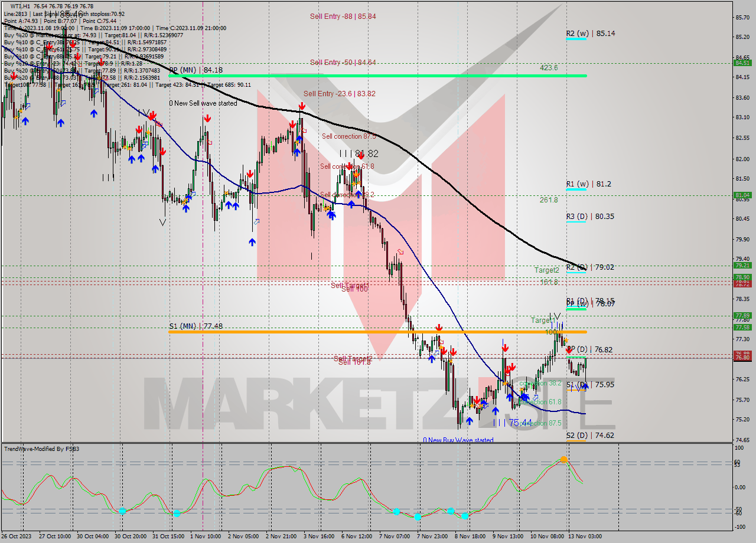Image resolution: width=756 pixels, height=543 pixels.
Task: Click the "Sell Entry -23.6 | 83.82" label
Action: pyautogui.click(x=340, y=94)
